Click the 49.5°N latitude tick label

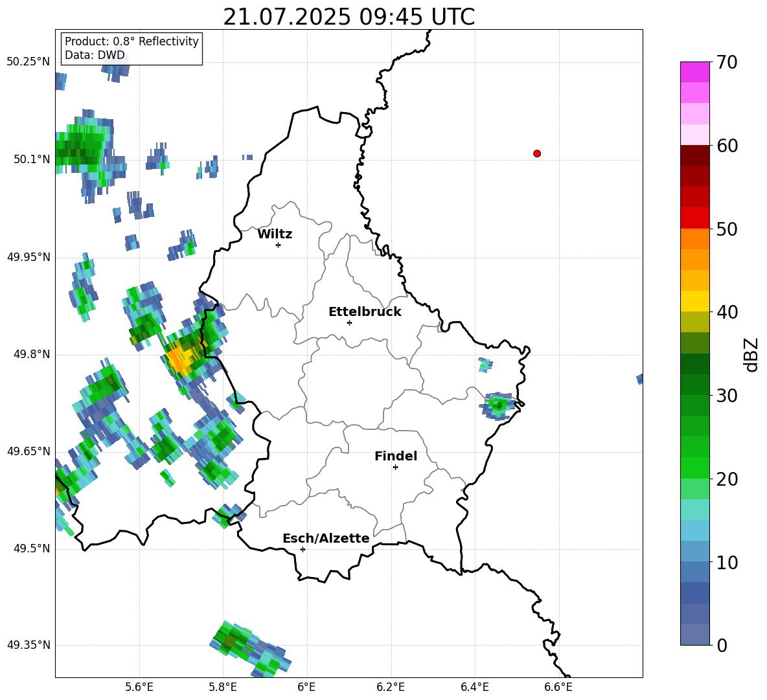[31, 548]
